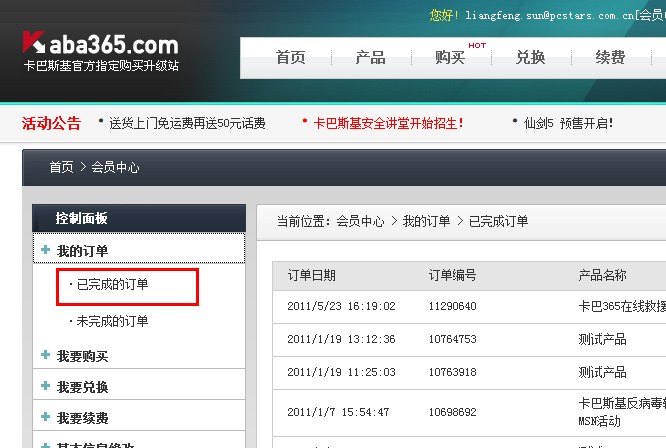Screen dimensions: 666x448
Task: Click 我的订单 in the 当前位置 breadcrumb
Action: coord(426,221)
